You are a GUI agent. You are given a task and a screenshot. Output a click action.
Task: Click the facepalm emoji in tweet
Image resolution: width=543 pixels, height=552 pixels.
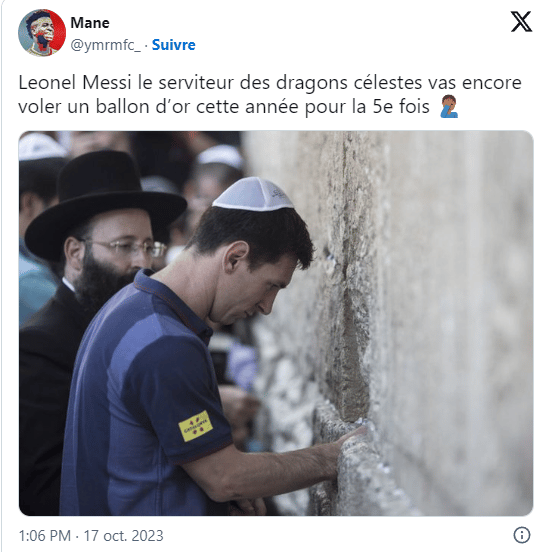click(449, 106)
